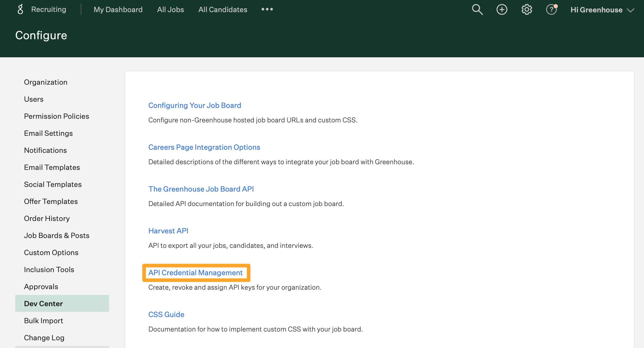Viewport: 644px width, 348px height.
Task: Select Inclusion Tools from sidebar
Action: coord(49,269)
